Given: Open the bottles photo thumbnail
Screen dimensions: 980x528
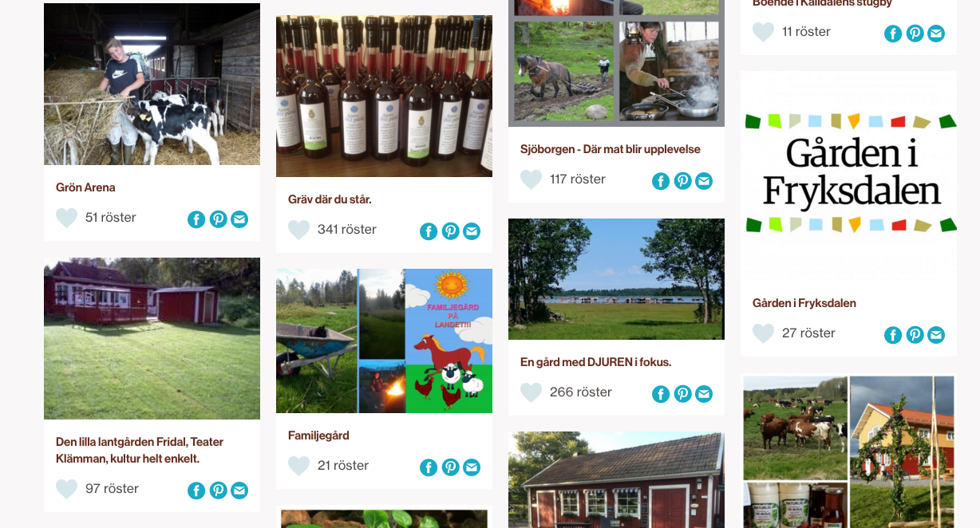Looking at the screenshot, I should pos(384,96).
